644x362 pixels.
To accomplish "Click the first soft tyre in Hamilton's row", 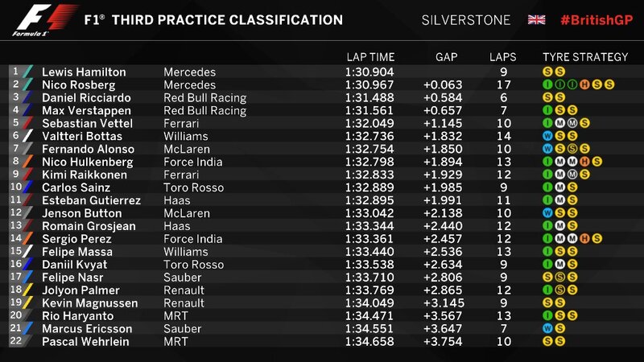I will [x=548, y=72].
